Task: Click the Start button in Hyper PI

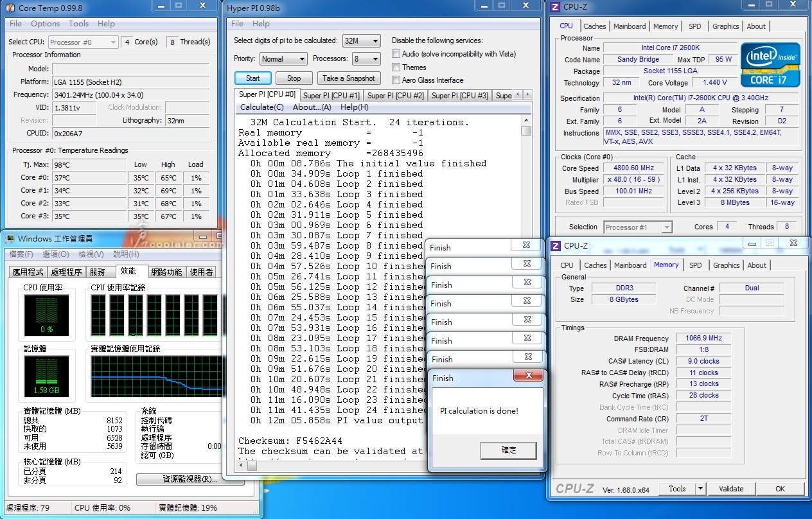Action: point(253,78)
